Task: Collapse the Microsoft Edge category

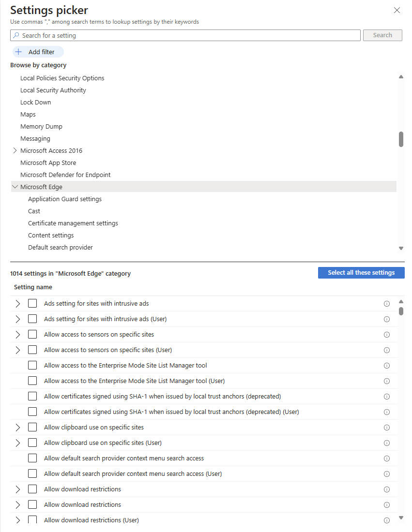Action: point(15,187)
